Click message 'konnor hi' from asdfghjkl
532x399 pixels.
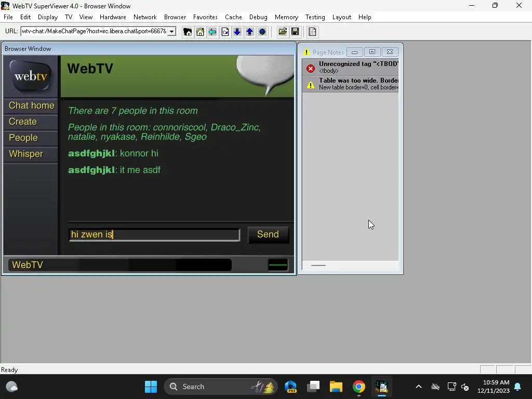139,153
